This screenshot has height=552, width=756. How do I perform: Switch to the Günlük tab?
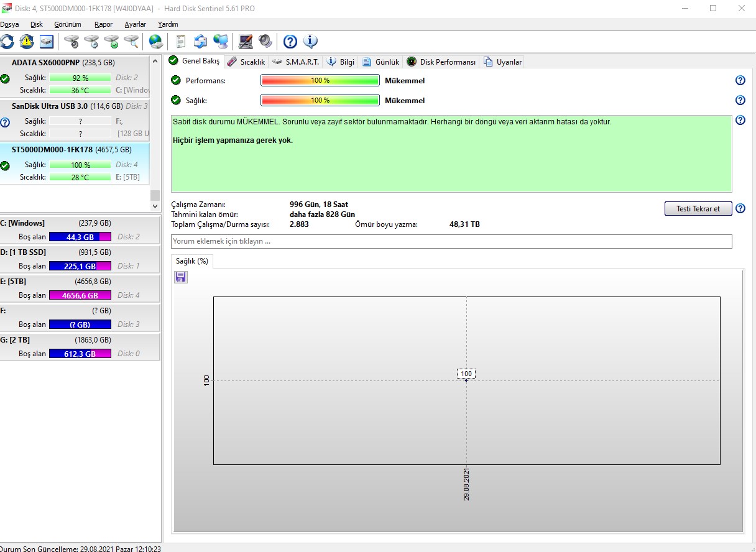click(x=380, y=62)
